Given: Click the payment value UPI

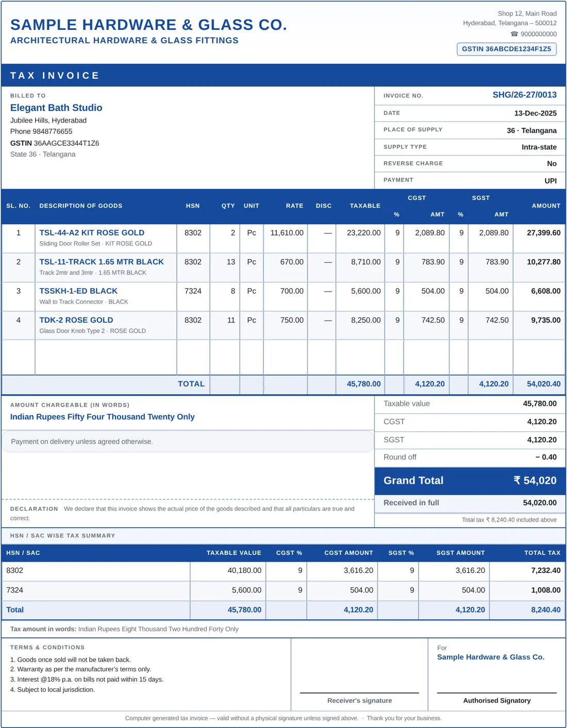Looking at the screenshot, I should pyautogui.click(x=551, y=180).
